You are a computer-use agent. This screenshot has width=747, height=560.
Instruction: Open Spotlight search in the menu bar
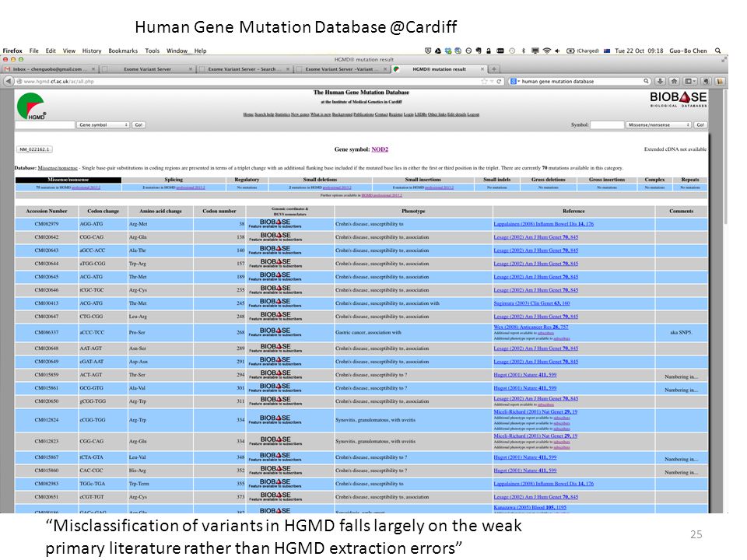tap(717, 51)
